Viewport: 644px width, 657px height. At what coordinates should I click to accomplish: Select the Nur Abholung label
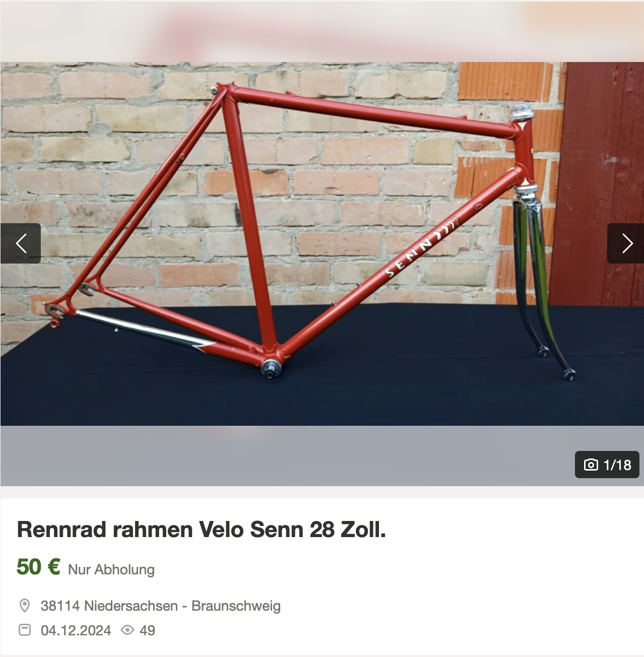111,569
